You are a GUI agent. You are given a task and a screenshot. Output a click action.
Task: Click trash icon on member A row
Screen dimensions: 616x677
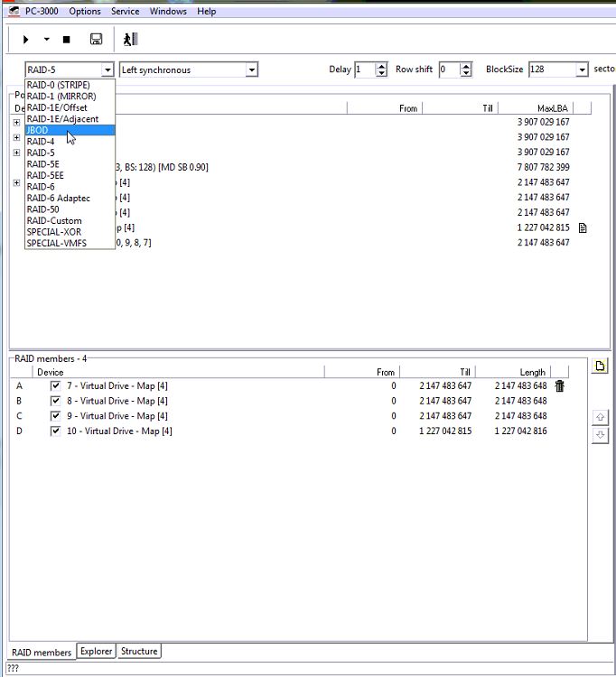pos(560,385)
